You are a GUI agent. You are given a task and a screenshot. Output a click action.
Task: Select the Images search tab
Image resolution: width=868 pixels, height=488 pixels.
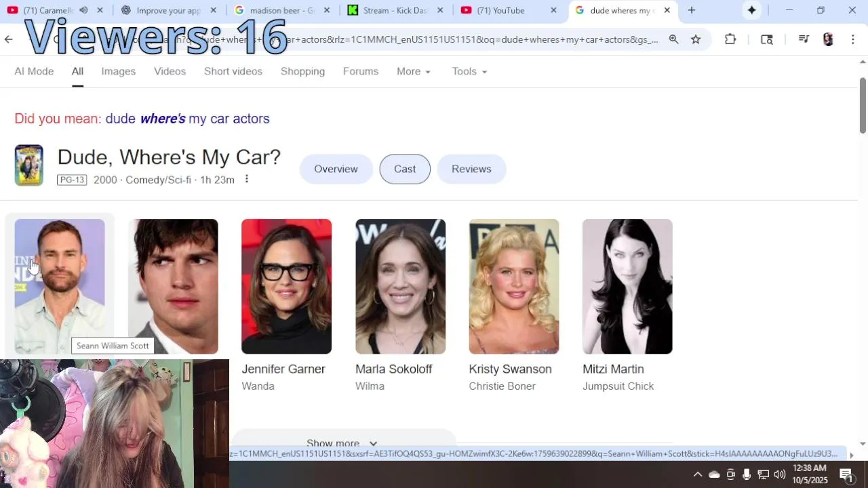click(x=119, y=71)
